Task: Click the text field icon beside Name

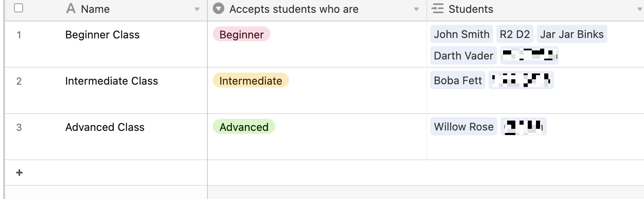Action: 71,9
